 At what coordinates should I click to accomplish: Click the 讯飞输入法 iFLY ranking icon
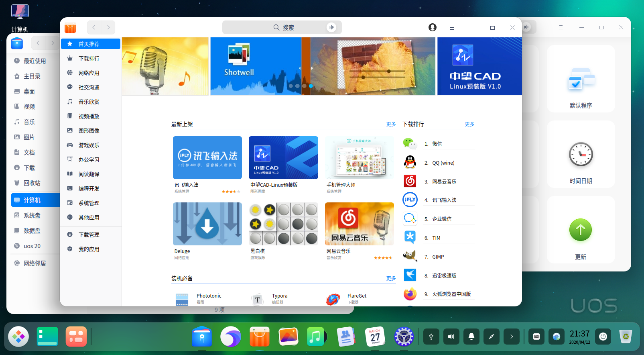tap(410, 200)
